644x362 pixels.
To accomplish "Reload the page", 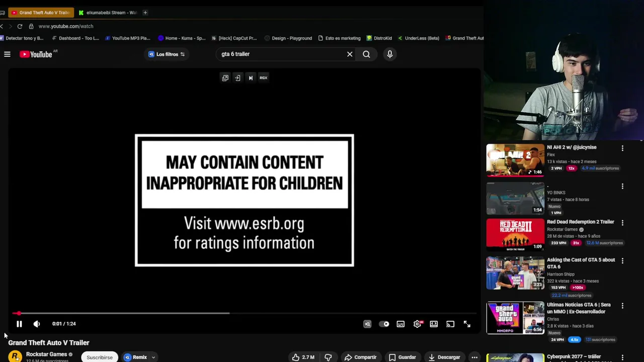I will (x=20, y=26).
